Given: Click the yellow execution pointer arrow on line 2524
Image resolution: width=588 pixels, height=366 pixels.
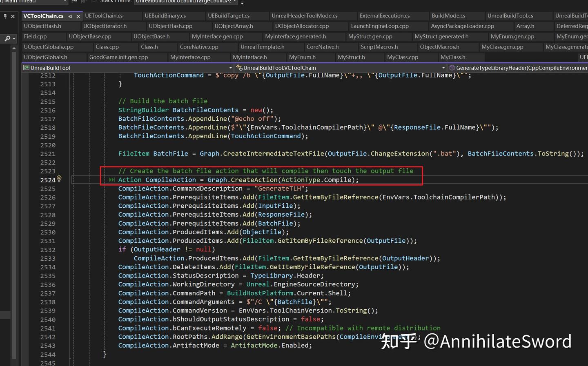Looking at the screenshot, I should [111, 180].
